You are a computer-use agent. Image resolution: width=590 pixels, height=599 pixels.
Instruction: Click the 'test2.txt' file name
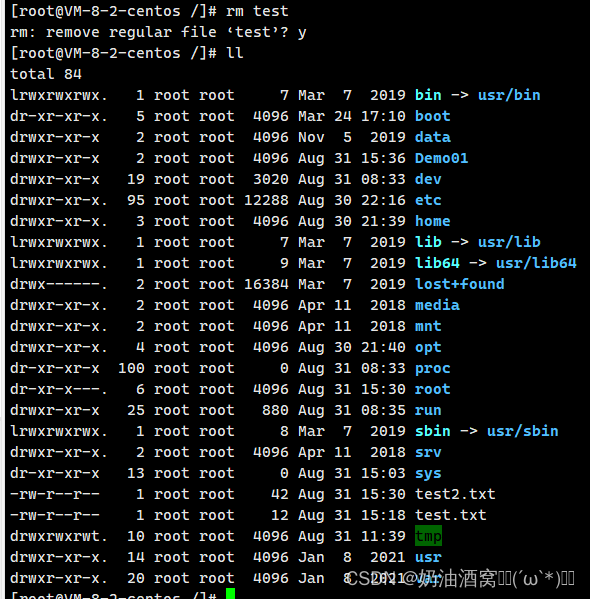[455, 494]
